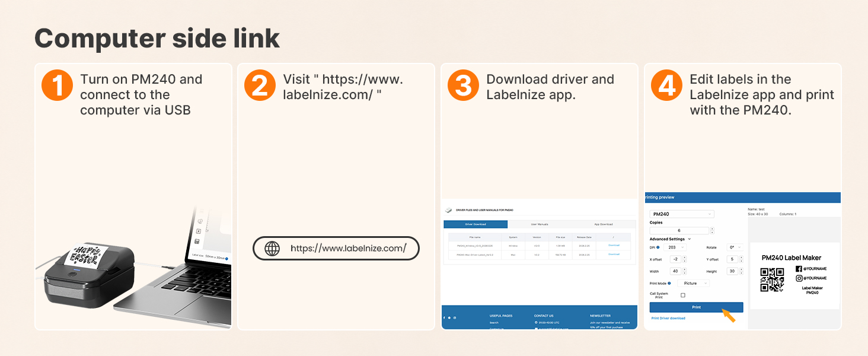Click the clock icon under Contact Us

pyautogui.click(x=536, y=322)
